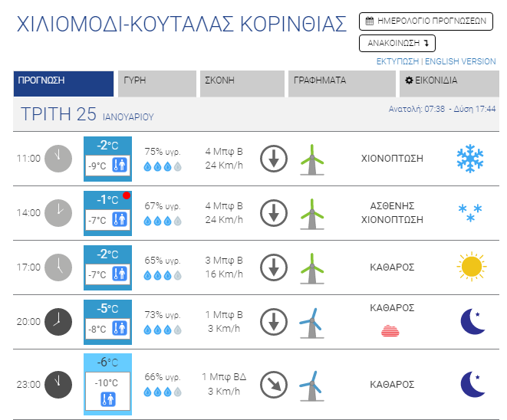
Task: Expand the ΑΝΑΚΟΙΝΩΣΗ announcement dropdown
Action: point(397,43)
